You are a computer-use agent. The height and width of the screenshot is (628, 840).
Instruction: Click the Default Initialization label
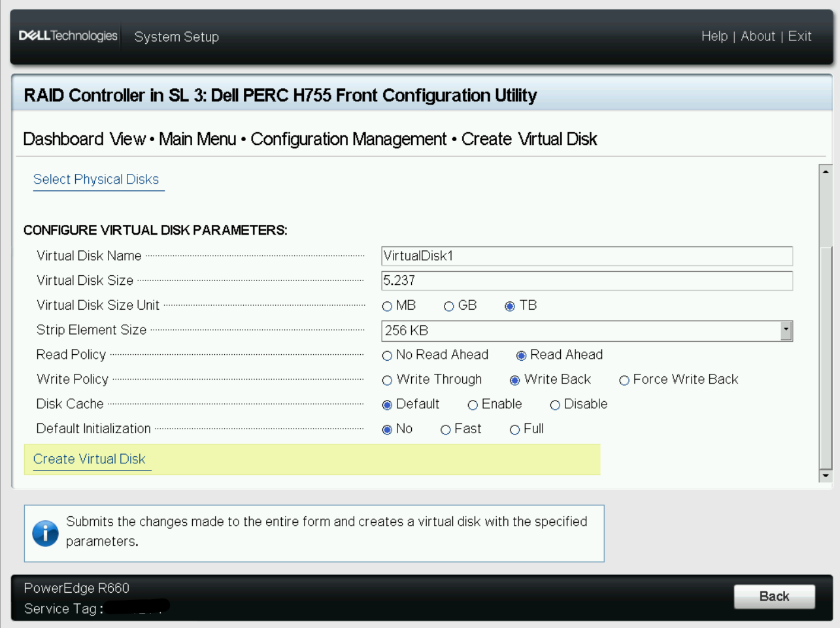tap(93, 429)
